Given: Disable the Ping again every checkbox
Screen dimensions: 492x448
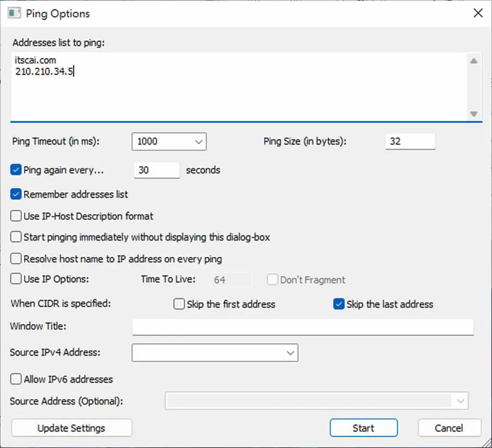Looking at the screenshot, I should pyautogui.click(x=16, y=170).
